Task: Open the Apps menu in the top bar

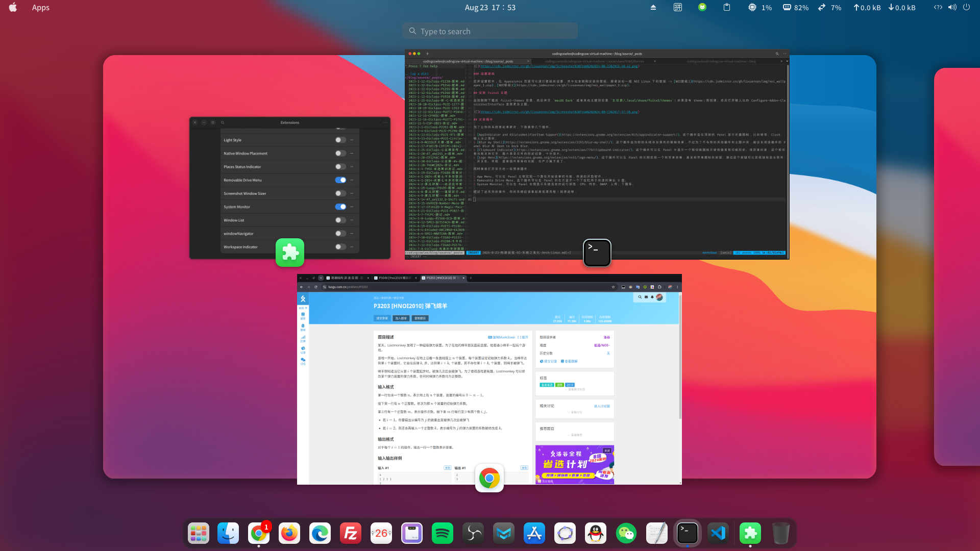Action: click(40, 7)
